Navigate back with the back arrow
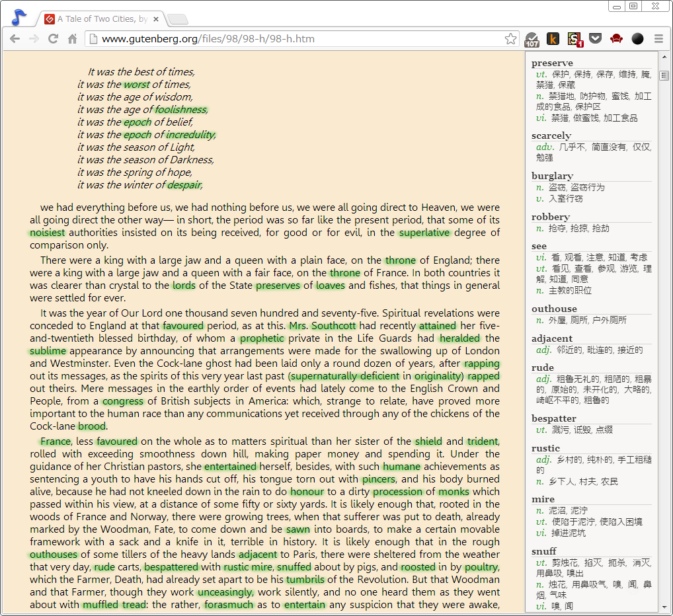Screen dimensions: 673x616 coord(15,39)
